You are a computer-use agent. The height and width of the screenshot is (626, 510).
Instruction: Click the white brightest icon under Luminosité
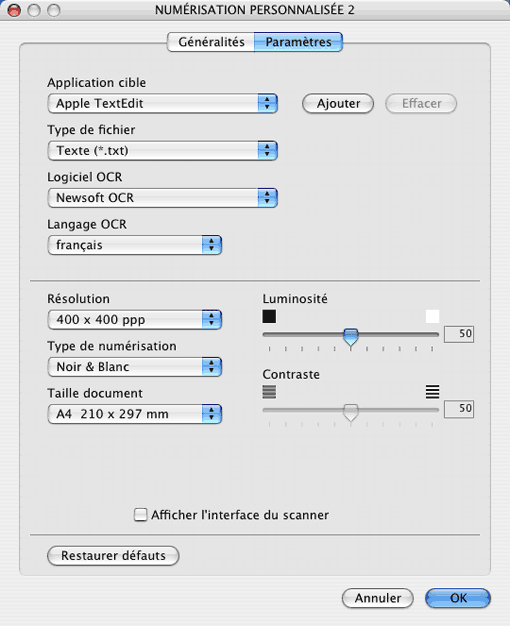coord(433,317)
